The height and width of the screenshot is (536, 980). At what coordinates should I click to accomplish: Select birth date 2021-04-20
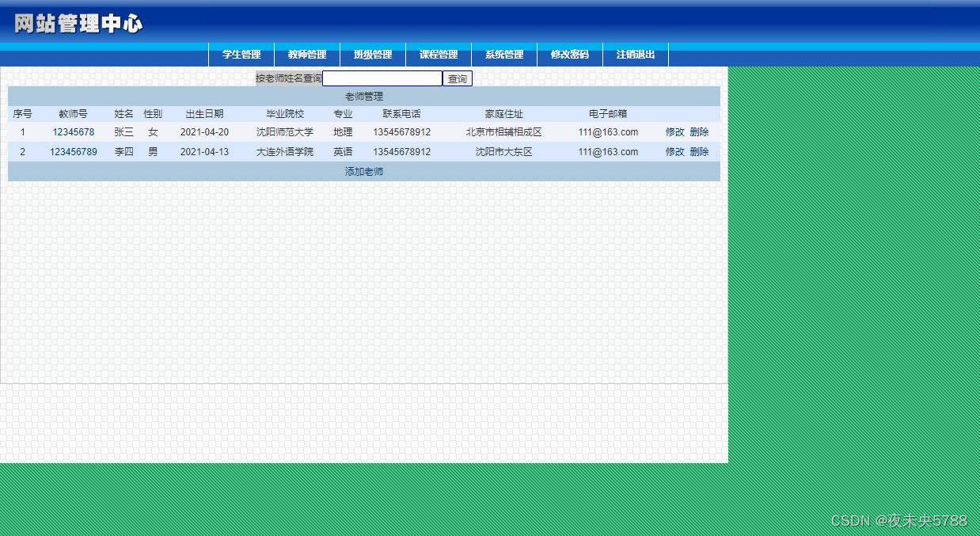click(x=204, y=132)
